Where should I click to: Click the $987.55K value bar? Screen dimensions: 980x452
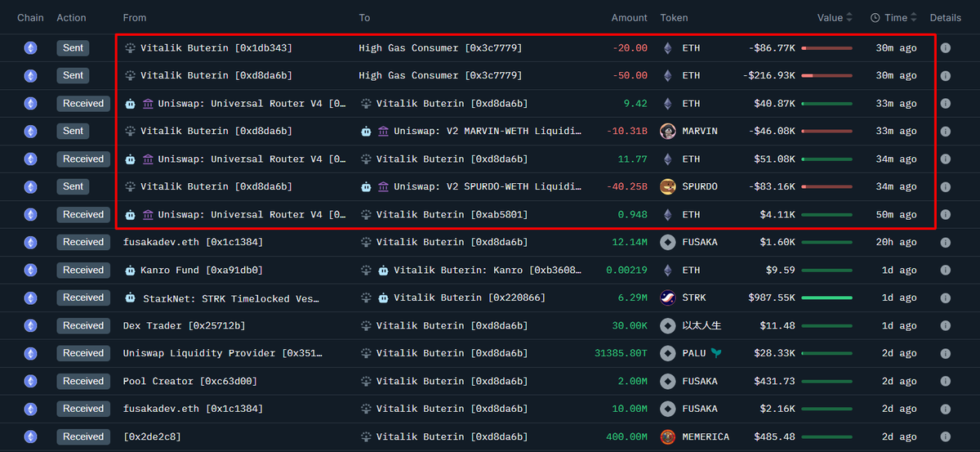(827, 298)
